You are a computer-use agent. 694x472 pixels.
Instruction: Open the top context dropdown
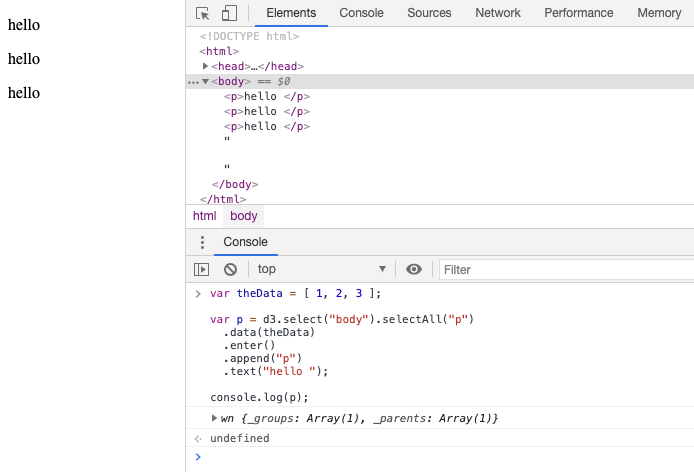(321, 269)
